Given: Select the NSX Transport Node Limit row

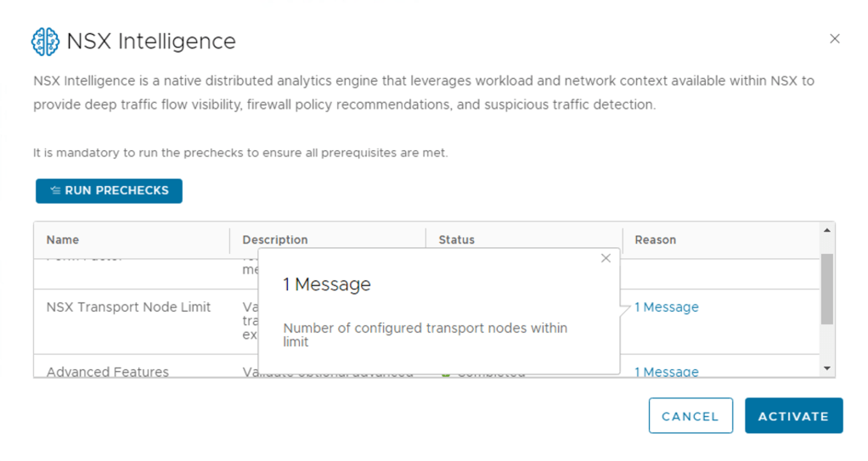Looking at the screenshot, I should (x=128, y=307).
